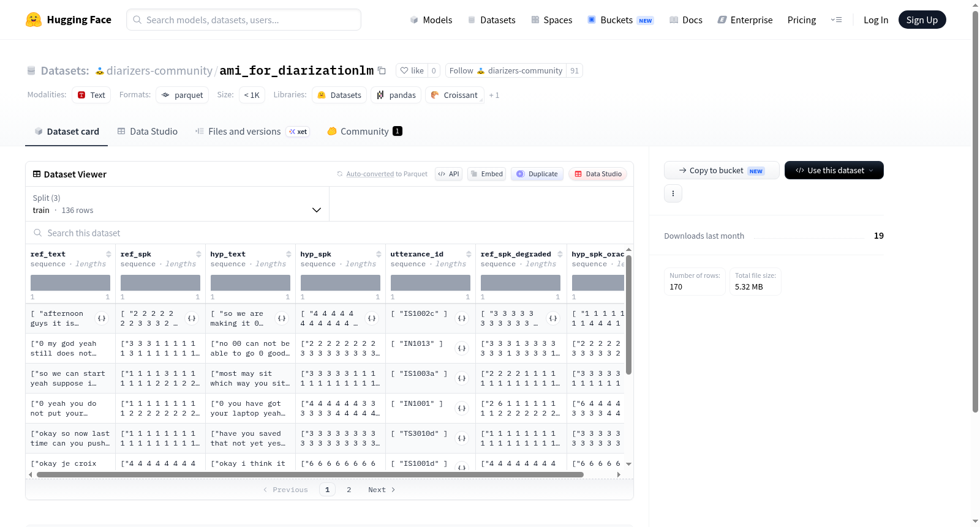The height and width of the screenshot is (527, 980).
Task: Expand JSON icon in IS1002c utterance_id cell
Action: (x=462, y=318)
